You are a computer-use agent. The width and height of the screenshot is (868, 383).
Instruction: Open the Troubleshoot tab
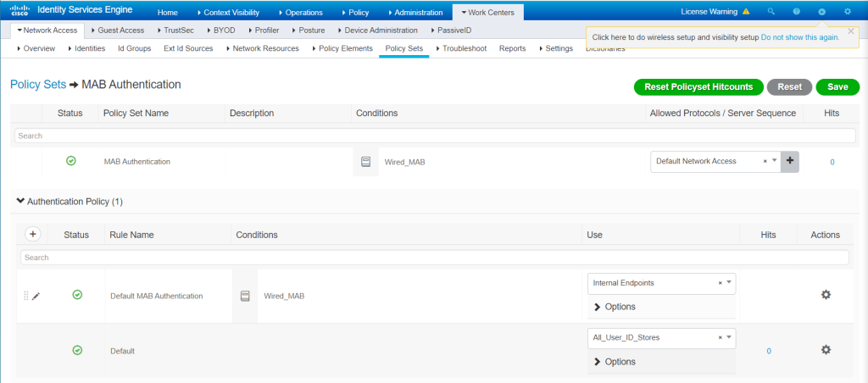tap(461, 48)
